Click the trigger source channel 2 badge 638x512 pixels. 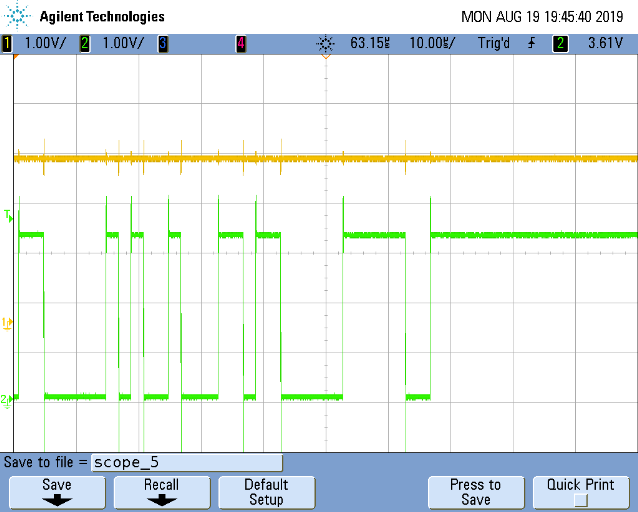[x=560, y=43]
